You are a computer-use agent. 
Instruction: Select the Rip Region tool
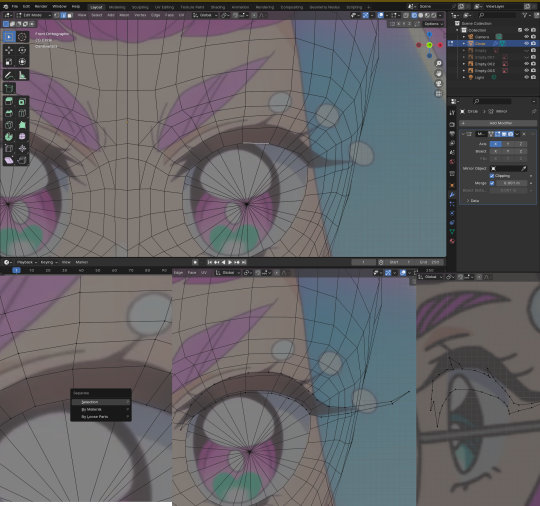click(x=22, y=160)
